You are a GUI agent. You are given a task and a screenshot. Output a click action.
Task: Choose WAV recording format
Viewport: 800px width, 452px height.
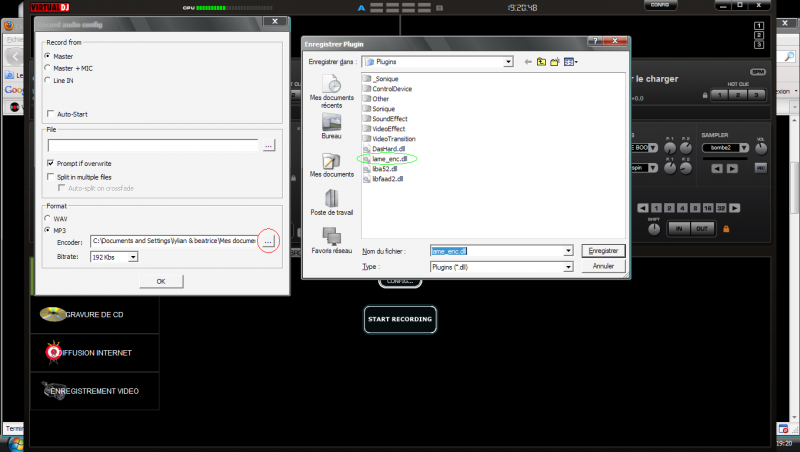pyautogui.click(x=47, y=218)
